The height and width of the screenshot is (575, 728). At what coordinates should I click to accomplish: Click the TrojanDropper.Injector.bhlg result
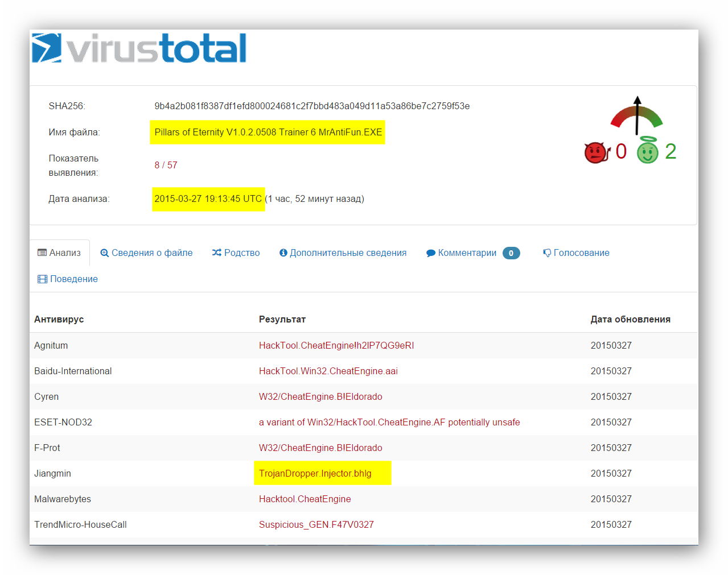click(315, 473)
